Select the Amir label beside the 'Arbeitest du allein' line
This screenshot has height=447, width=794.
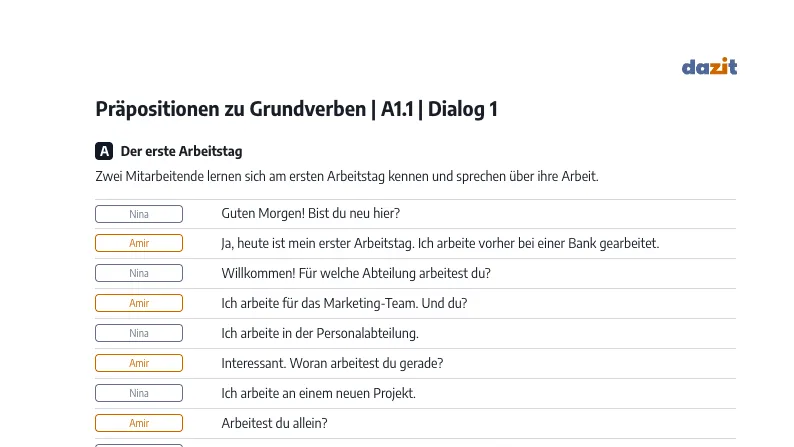click(x=139, y=423)
